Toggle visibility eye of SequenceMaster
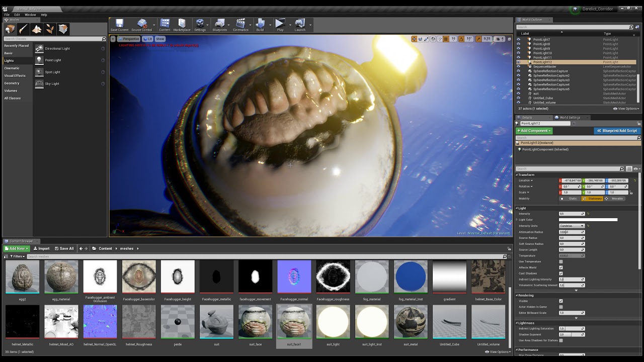 point(518,66)
